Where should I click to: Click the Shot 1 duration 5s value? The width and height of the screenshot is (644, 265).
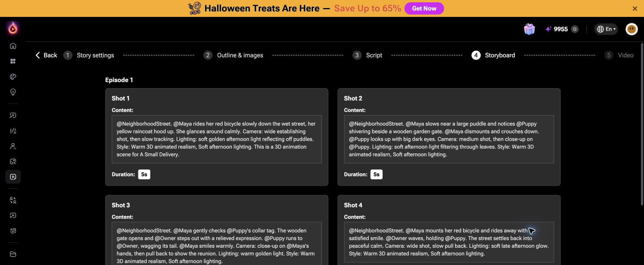pyautogui.click(x=144, y=174)
